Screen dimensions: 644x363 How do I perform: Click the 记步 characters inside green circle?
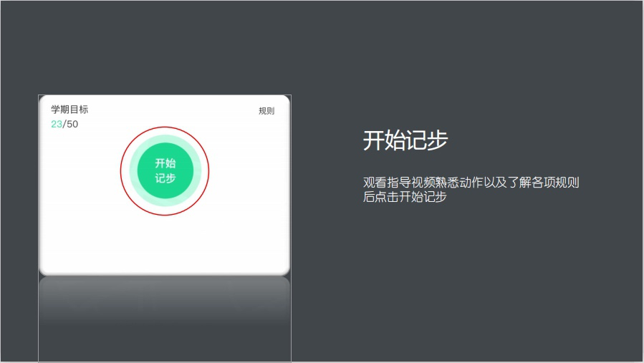(x=165, y=178)
